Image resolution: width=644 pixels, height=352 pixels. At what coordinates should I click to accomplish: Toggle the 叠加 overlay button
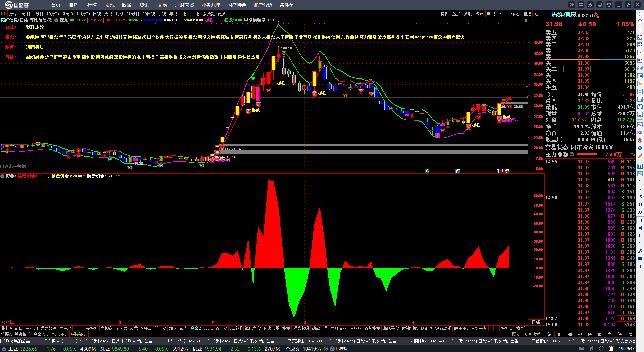456,14
